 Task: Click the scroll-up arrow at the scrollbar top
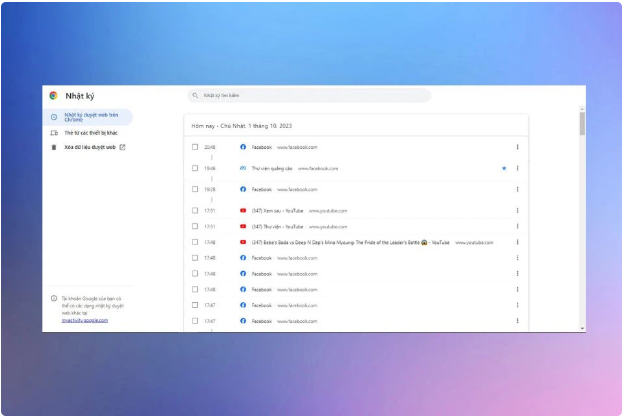[582, 109]
